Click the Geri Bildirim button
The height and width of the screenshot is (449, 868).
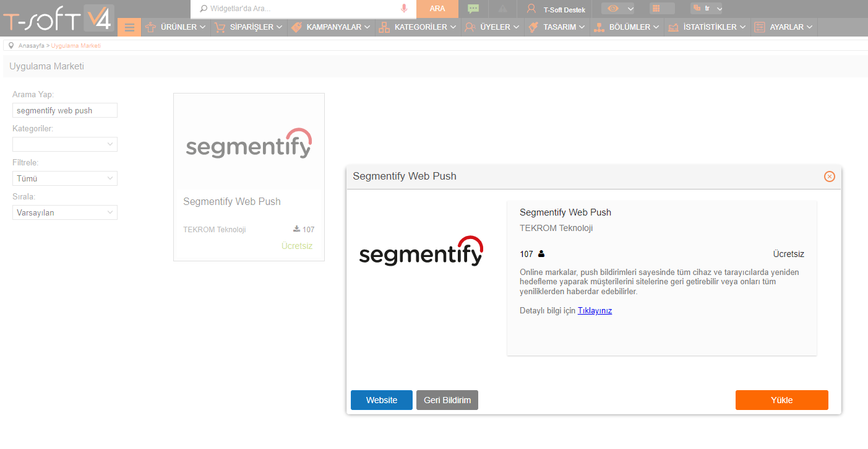click(447, 400)
